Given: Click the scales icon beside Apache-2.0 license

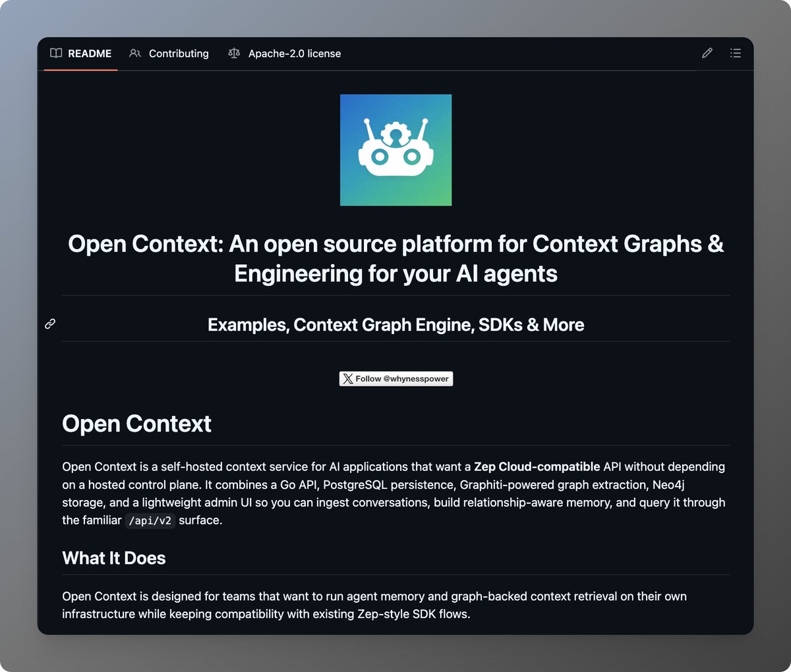Looking at the screenshot, I should [x=234, y=53].
